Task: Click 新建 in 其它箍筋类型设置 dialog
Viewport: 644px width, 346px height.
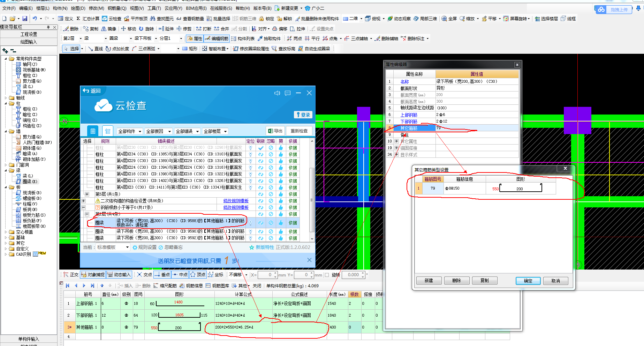Action: coord(429,281)
